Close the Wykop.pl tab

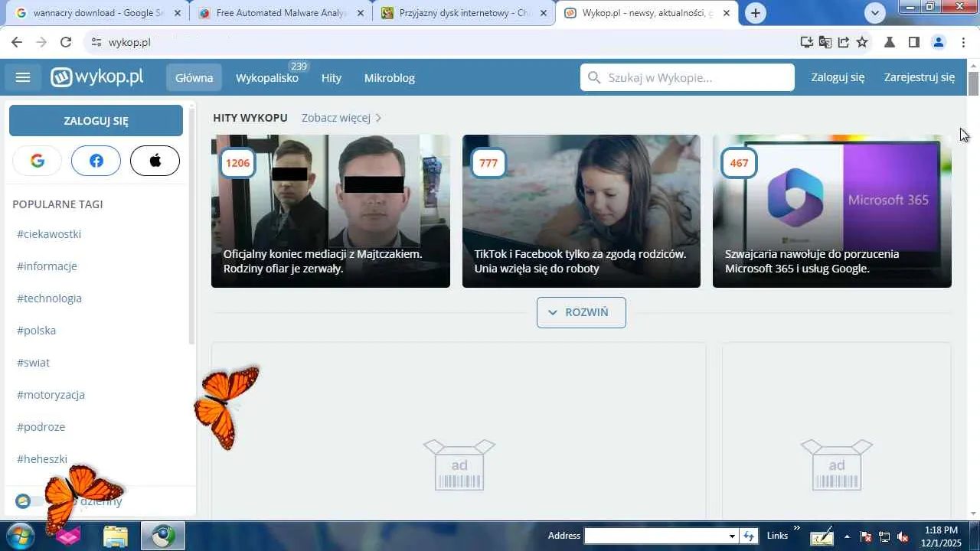click(x=727, y=13)
